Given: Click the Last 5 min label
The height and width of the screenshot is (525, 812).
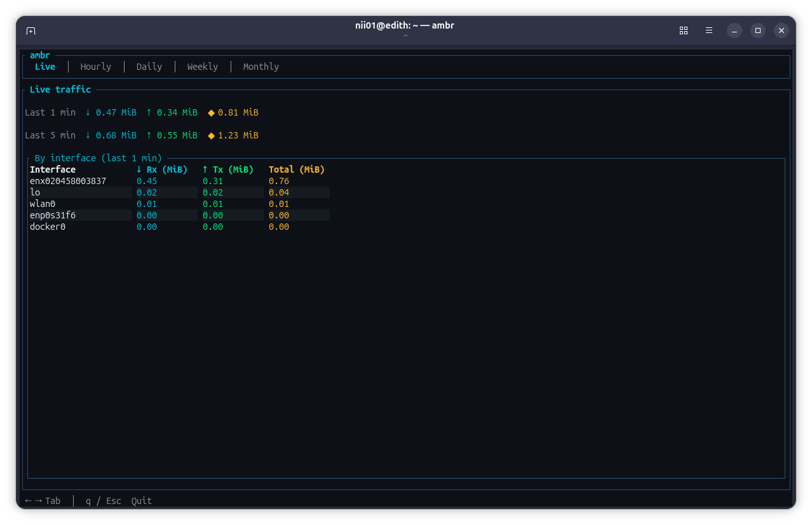Looking at the screenshot, I should click(50, 135).
